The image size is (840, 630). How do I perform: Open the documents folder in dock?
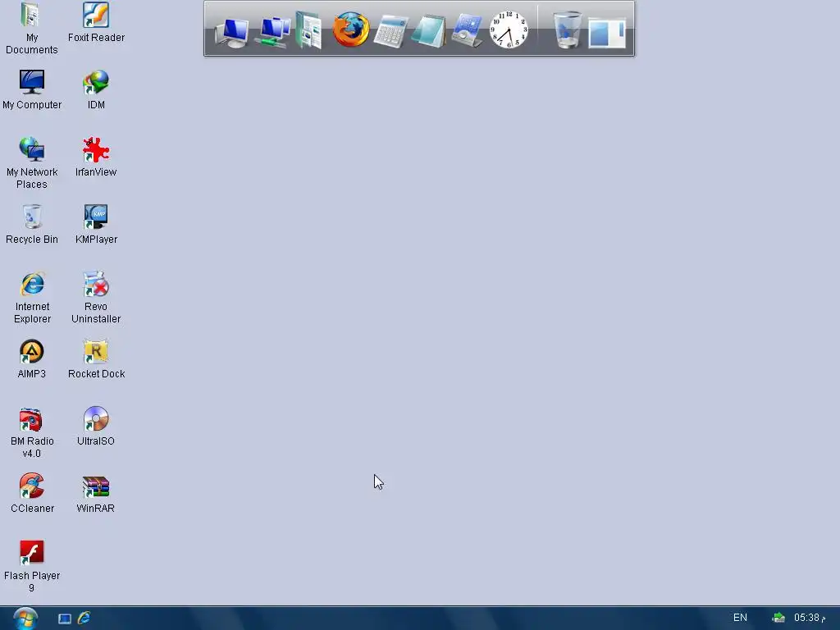pos(309,30)
